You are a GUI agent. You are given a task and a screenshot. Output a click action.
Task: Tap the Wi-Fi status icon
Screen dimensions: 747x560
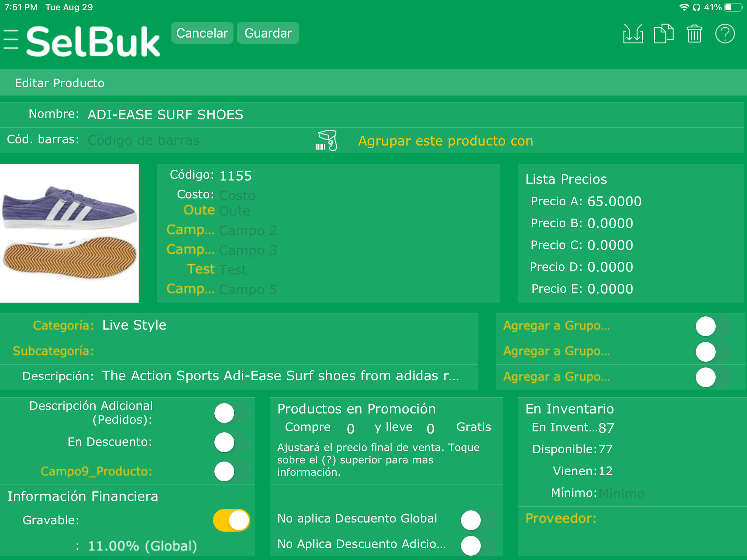pyautogui.click(x=684, y=7)
